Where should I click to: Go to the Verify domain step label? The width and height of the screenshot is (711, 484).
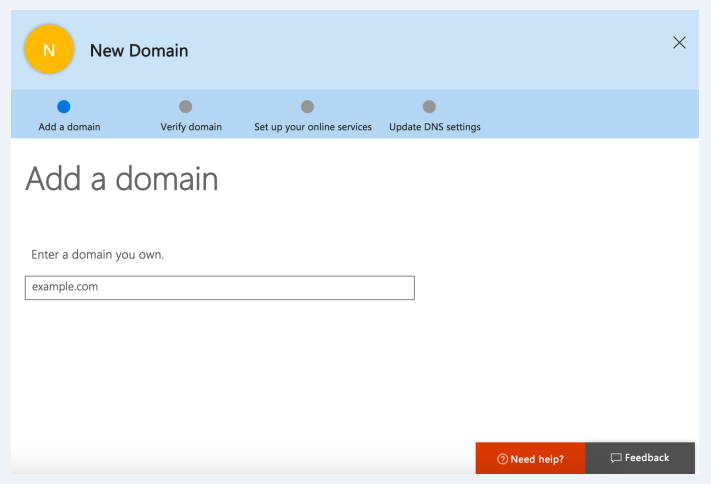coord(191,127)
